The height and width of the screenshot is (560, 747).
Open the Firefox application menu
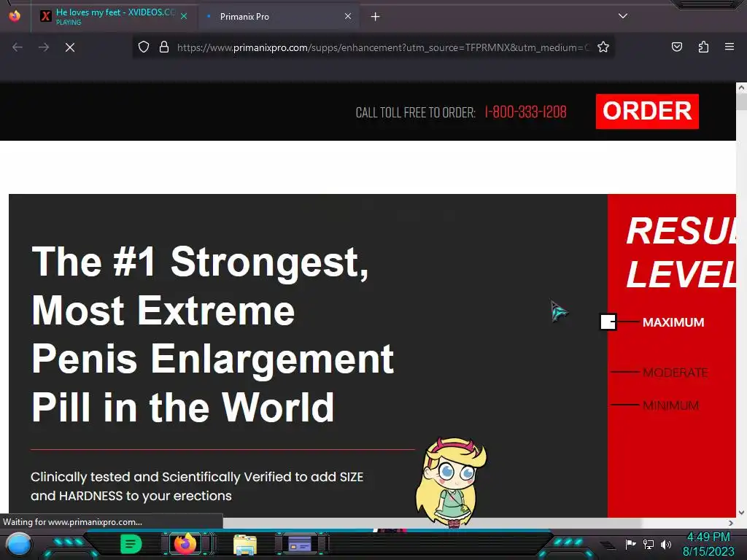(x=729, y=47)
